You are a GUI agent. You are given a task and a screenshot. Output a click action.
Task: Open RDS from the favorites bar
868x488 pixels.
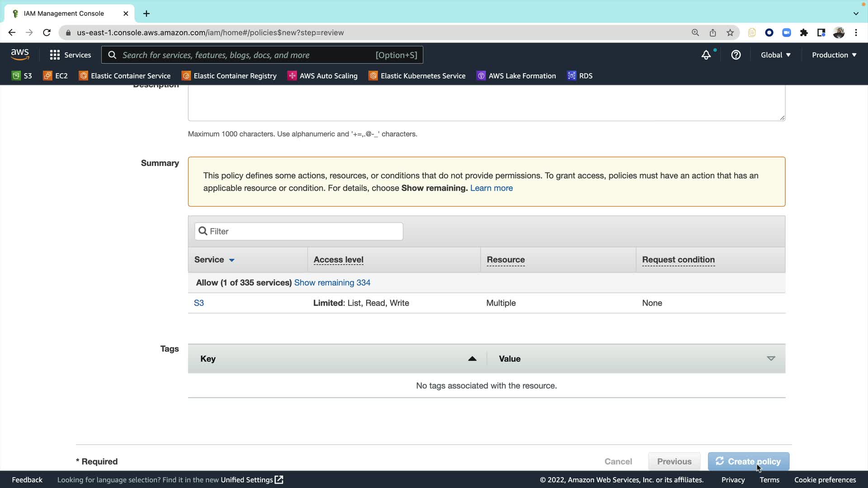(580, 76)
